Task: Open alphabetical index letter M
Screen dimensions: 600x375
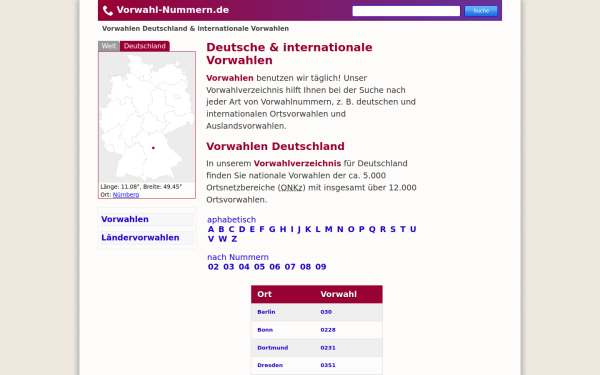Action: pos(328,229)
